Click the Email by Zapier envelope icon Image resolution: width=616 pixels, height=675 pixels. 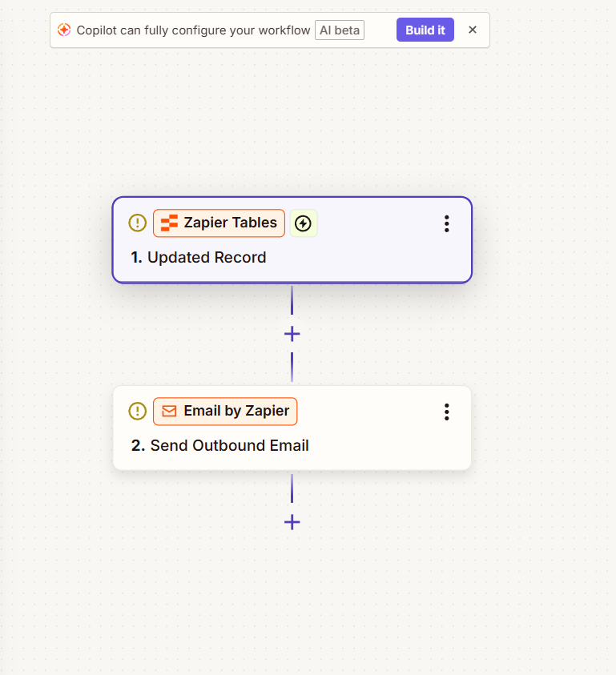[x=169, y=412]
